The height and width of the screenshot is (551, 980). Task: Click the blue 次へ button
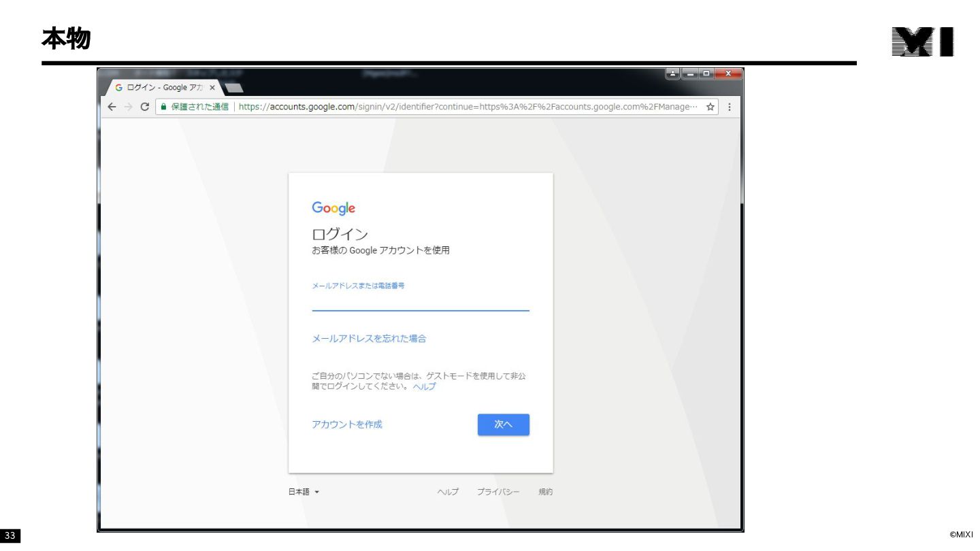[504, 424]
